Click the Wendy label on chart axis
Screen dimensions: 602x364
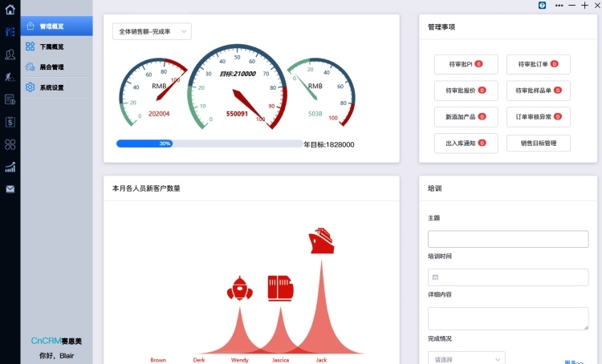[239, 360]
